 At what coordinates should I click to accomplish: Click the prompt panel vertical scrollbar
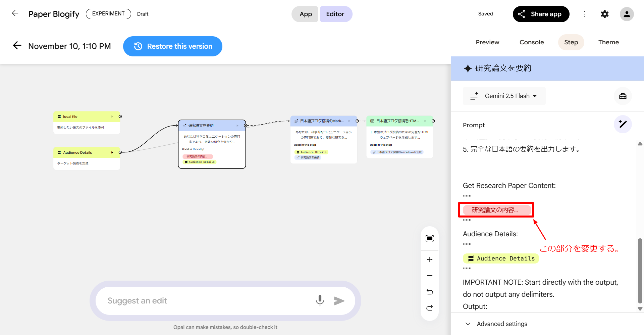[640, 270]
